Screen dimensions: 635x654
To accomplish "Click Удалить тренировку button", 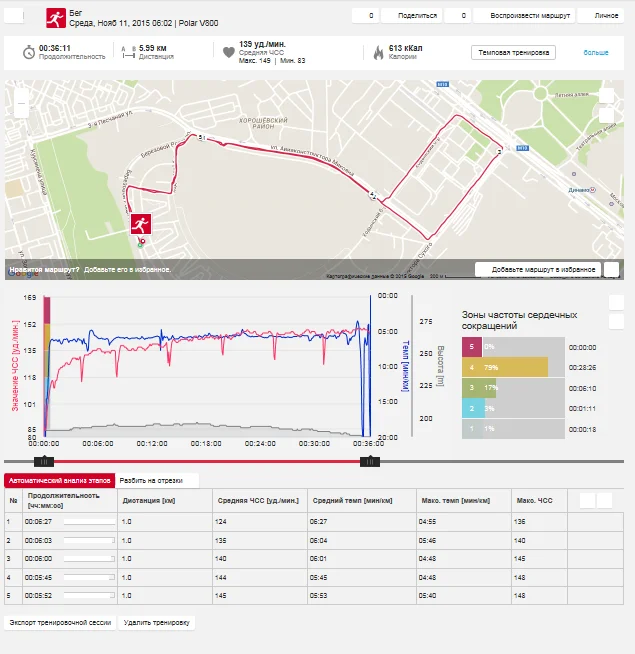I will point(156,622).
